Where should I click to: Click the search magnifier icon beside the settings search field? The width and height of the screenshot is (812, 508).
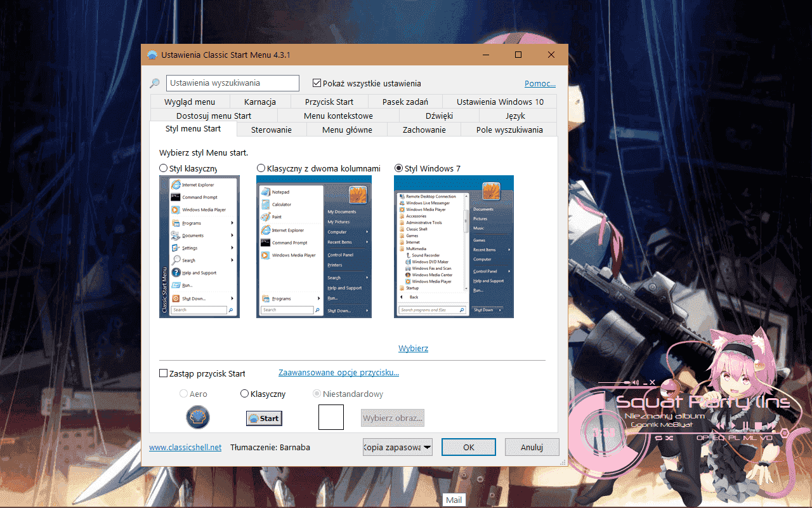coord(154,83)
